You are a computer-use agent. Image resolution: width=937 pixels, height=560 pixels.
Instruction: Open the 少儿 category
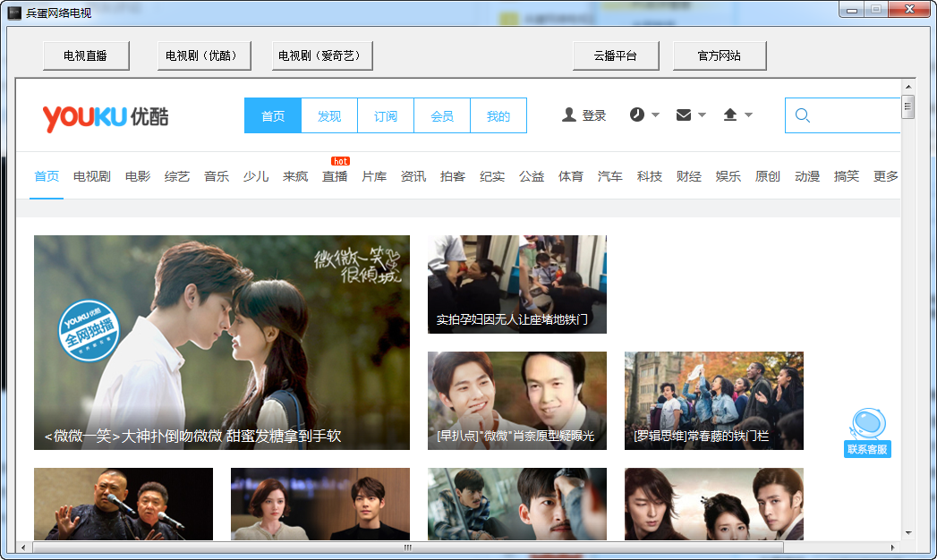[x=256, y=176]
